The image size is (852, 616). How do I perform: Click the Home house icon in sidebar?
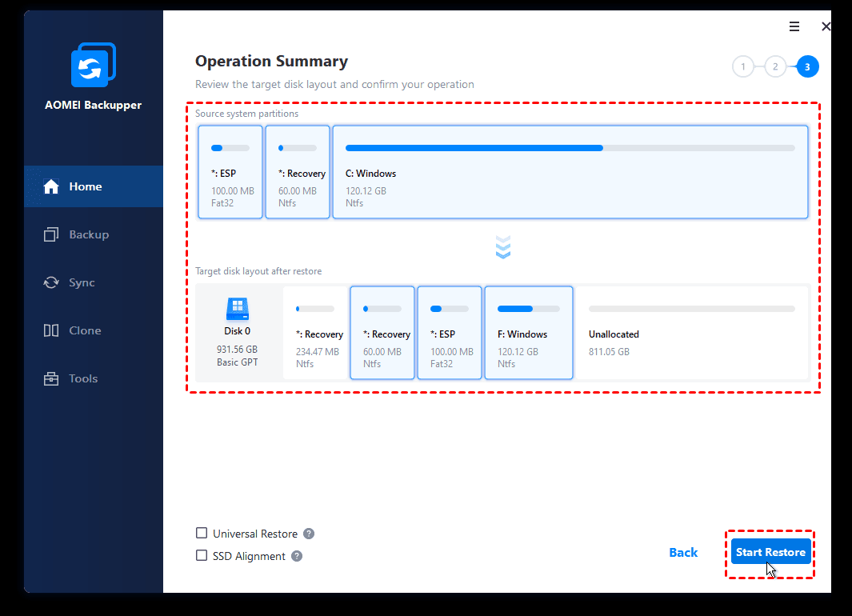click(x=51, y=186)
